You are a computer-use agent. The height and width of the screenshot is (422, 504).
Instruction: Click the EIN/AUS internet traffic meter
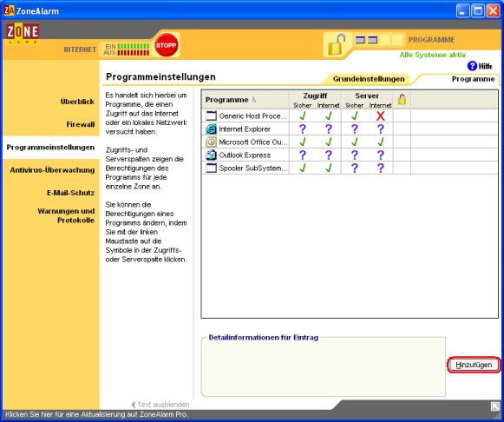coord(127,49)
